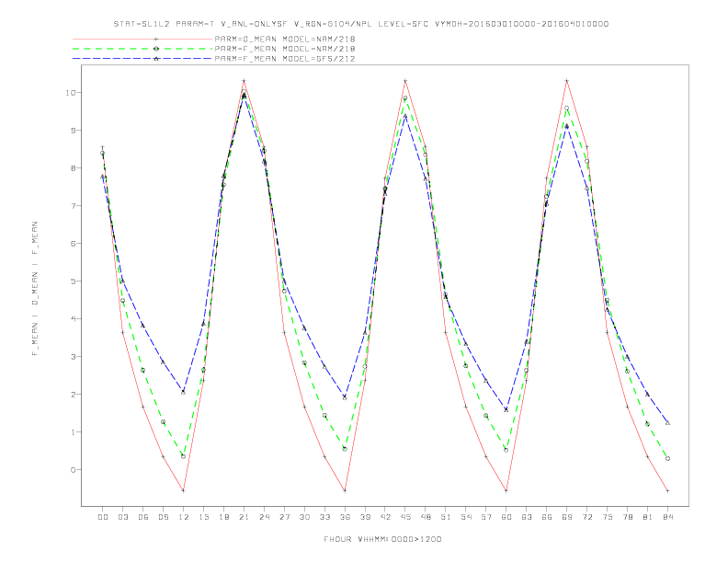Click x-axis forecast hour label 03
Viewport: 728px width, 563px height.
[122, 517]
